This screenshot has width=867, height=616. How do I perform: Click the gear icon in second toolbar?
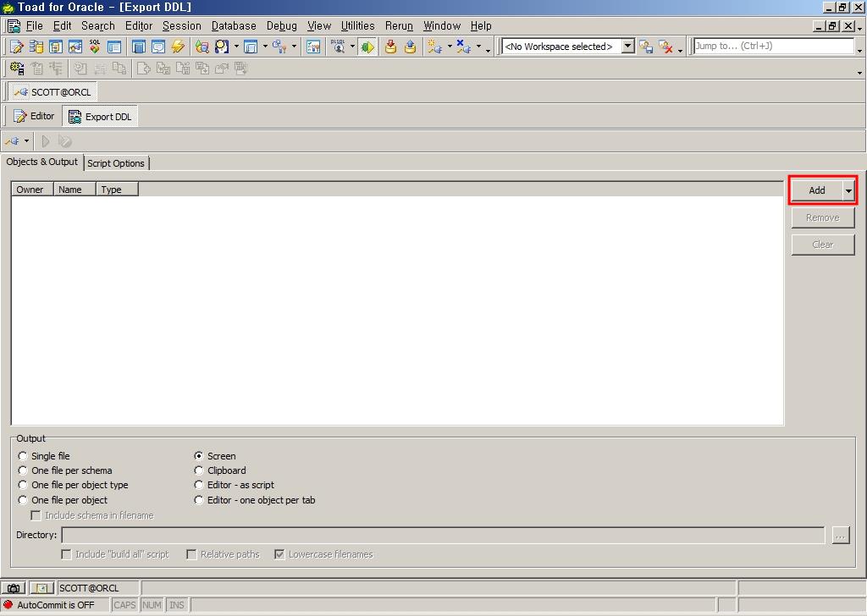16,69
